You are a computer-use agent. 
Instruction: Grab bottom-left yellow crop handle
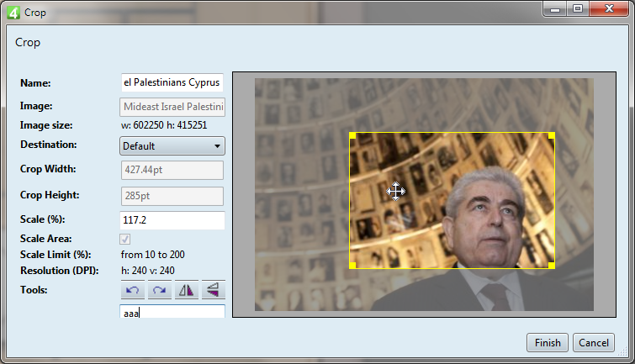352,265
